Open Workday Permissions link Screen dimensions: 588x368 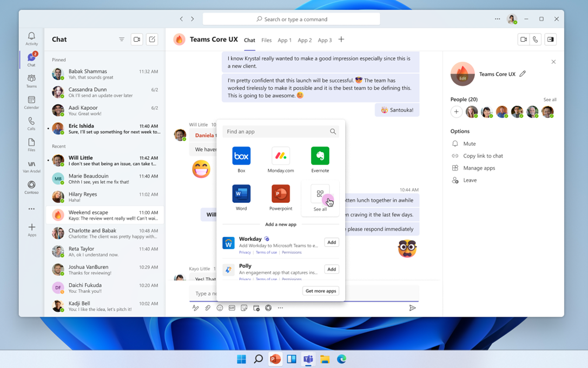pos(292,253)
